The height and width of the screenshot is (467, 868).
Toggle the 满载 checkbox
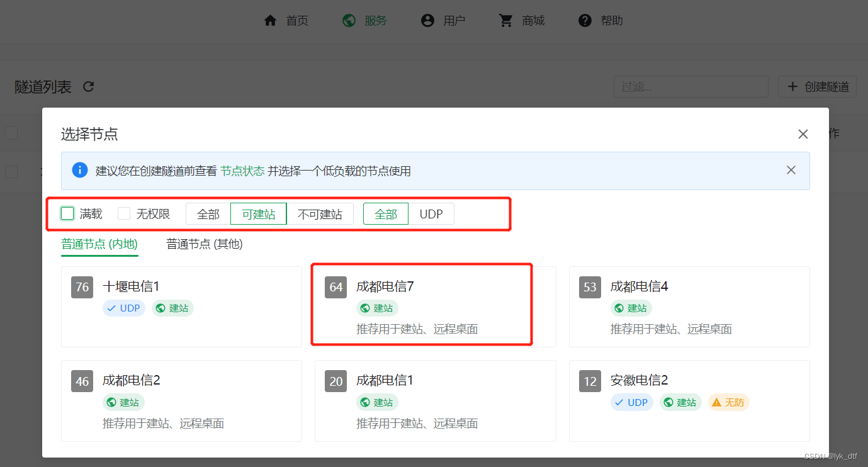coord(67,213)
